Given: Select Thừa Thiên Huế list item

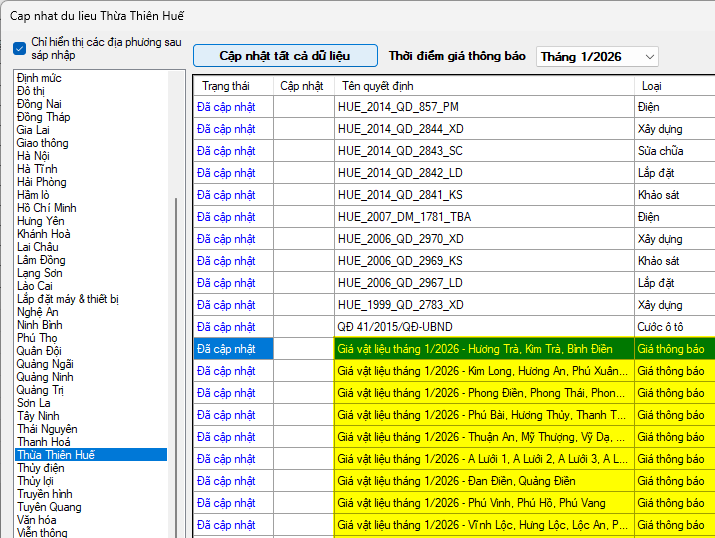Looking at the screenshot, I should pos(56,455).
